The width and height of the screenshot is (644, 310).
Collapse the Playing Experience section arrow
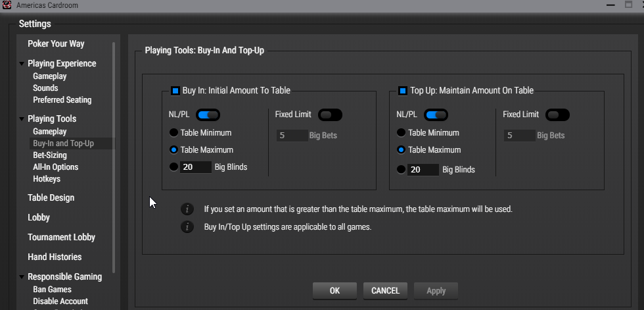click(x=21, y=64)
